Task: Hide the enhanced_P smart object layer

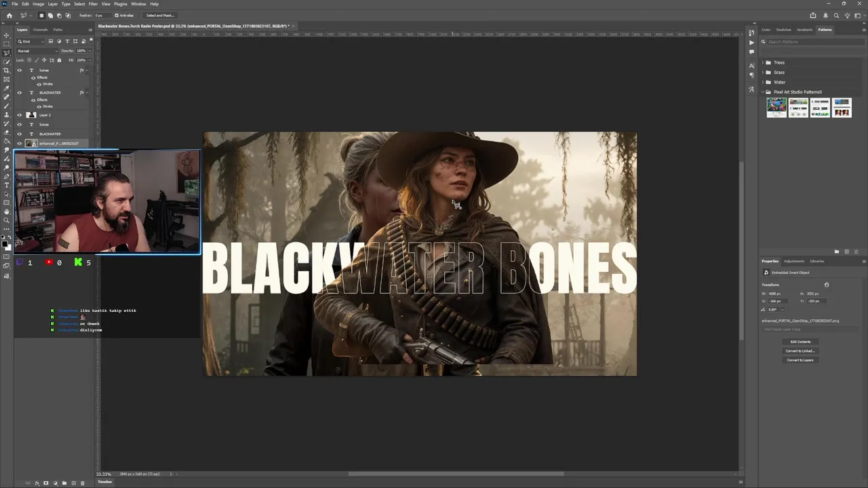Action: click(19, 143)
